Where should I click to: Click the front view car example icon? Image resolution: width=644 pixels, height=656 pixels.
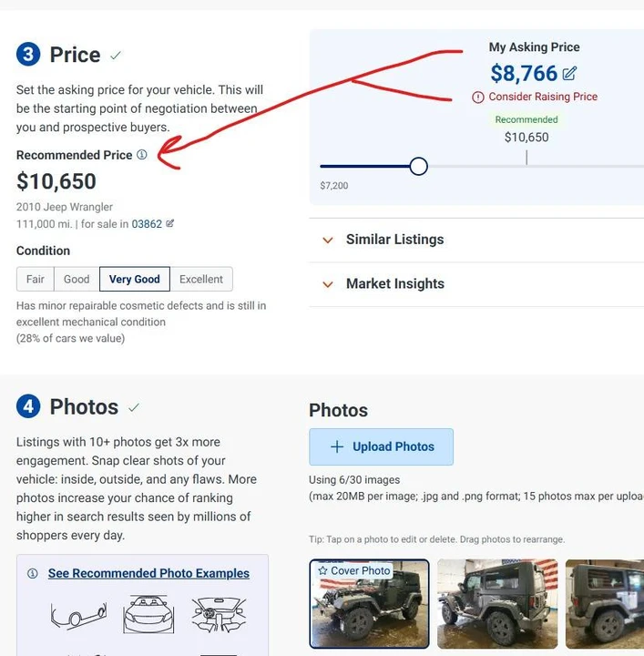(x=148, y=615)
